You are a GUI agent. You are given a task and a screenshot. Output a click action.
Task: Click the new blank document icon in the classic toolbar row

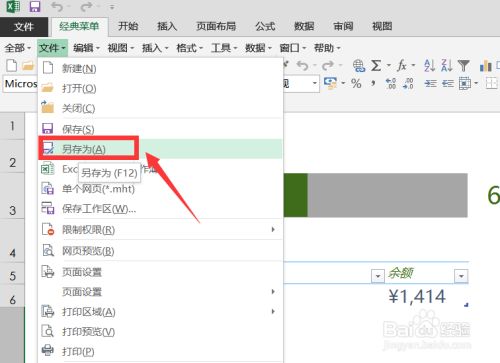12,66
